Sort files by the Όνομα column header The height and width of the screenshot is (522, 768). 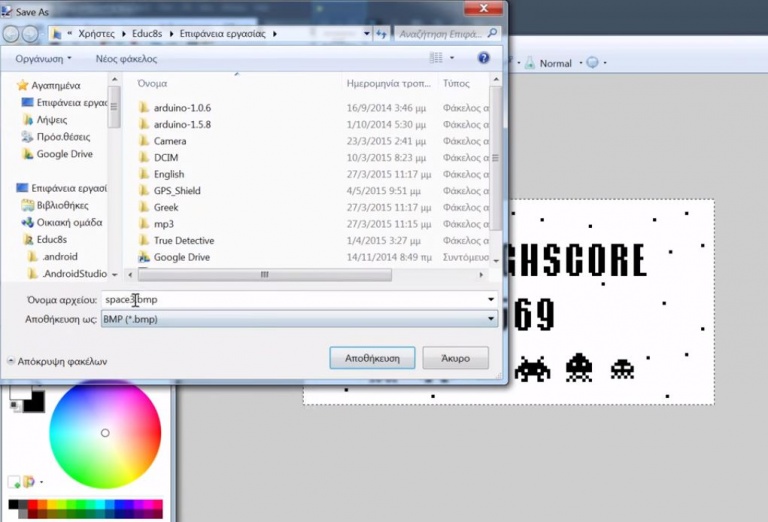[153, 83]
